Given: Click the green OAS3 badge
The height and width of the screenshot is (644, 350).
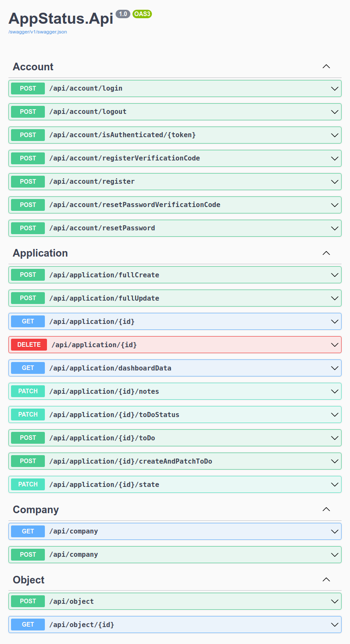Looking at the screenshot, I should point(142,14).
